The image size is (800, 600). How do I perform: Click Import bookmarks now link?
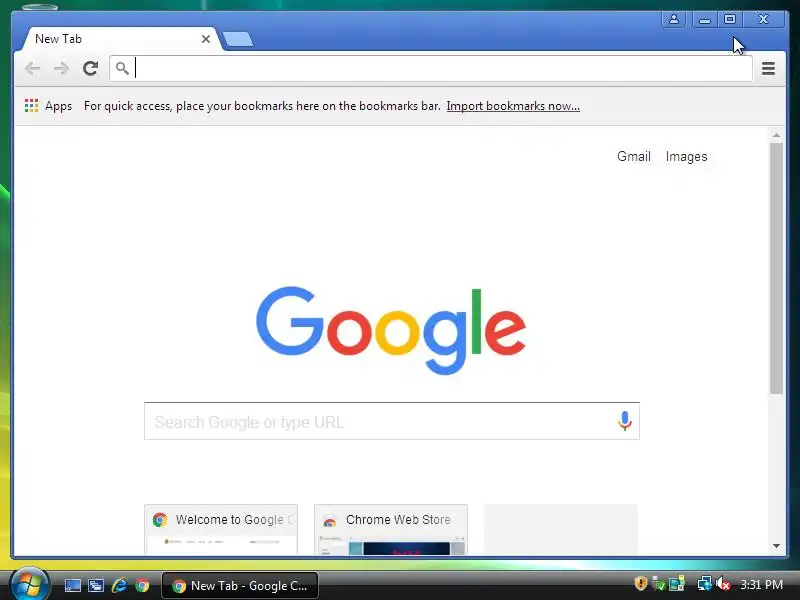tap(513, 106)
